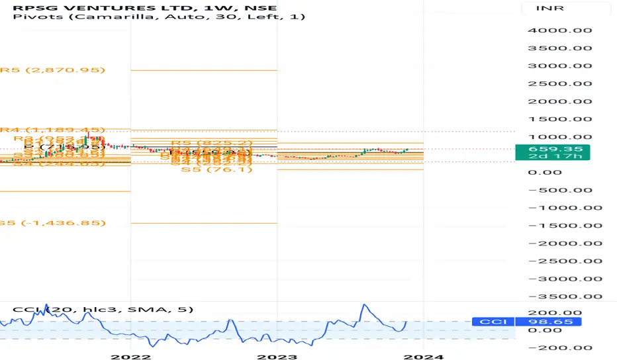Click the P (715.95) pivot label

pyautogui.click(x=64, y=147)
